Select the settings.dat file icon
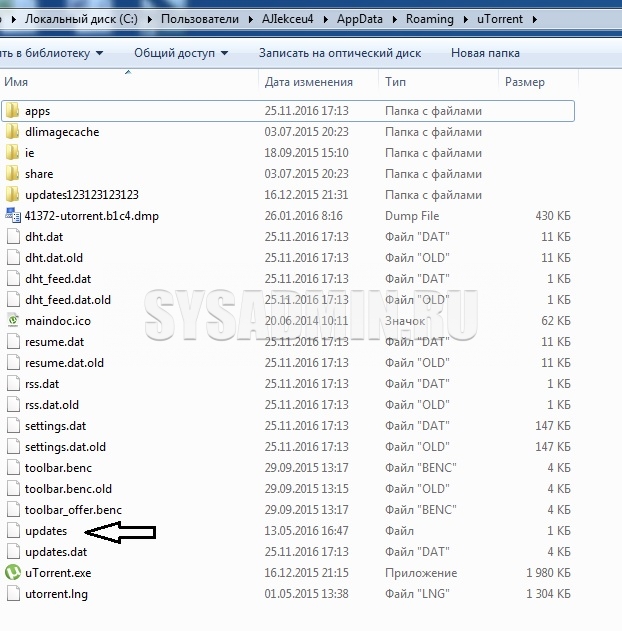This screenshot has height=631, width=622. click(x=13, y=426)
